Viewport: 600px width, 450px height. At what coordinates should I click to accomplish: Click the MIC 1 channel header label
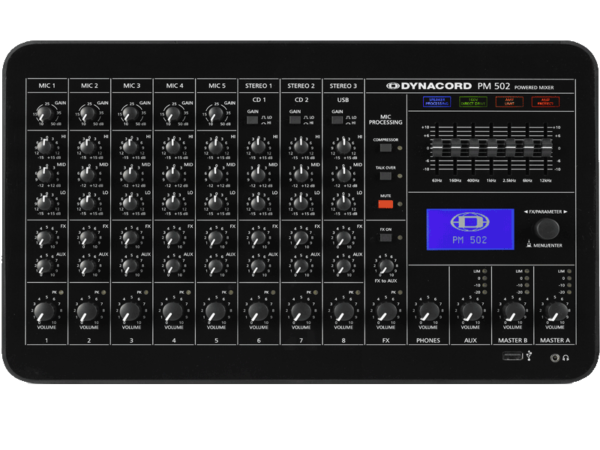pyautogui.click(x=47, y=86)
